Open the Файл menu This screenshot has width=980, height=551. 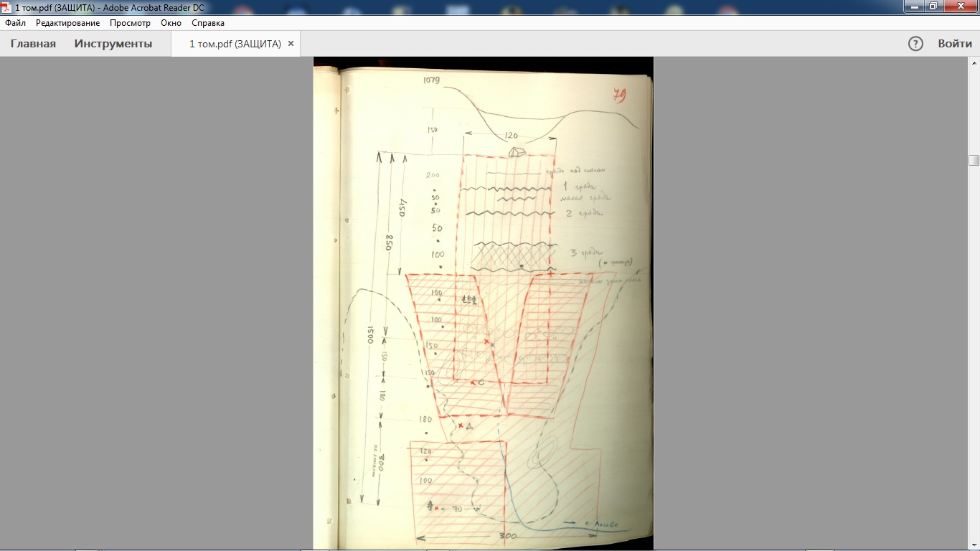tap(15, 23)
